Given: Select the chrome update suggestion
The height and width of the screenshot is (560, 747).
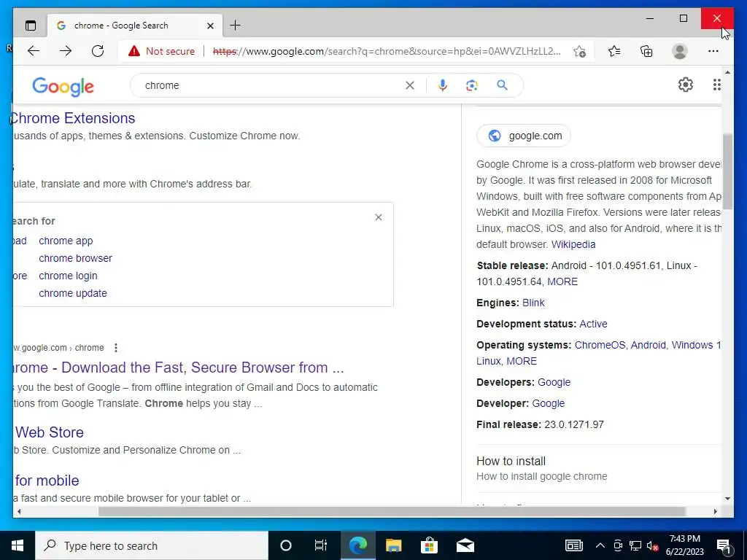Looking at the screenshot, I should tap(73, 293).
